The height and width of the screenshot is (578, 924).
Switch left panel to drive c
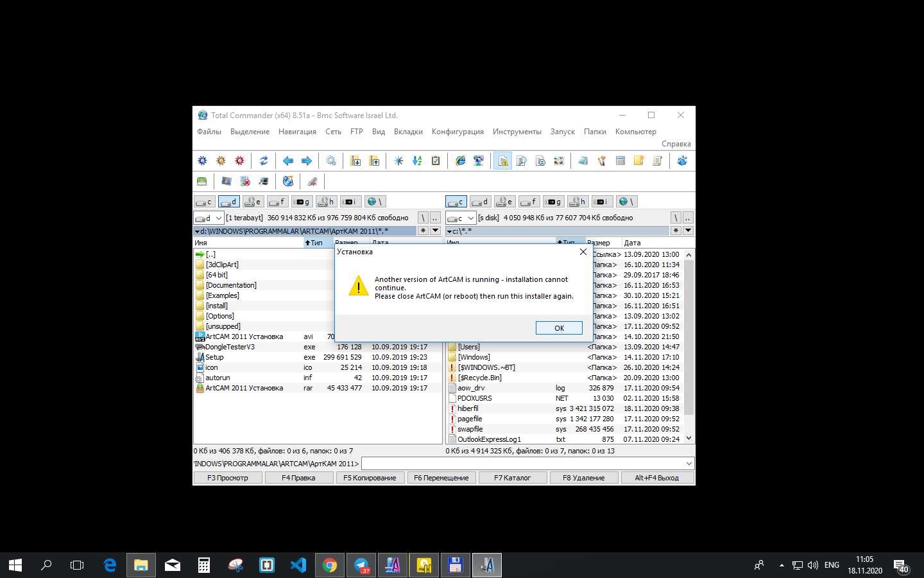pos(204,202)
